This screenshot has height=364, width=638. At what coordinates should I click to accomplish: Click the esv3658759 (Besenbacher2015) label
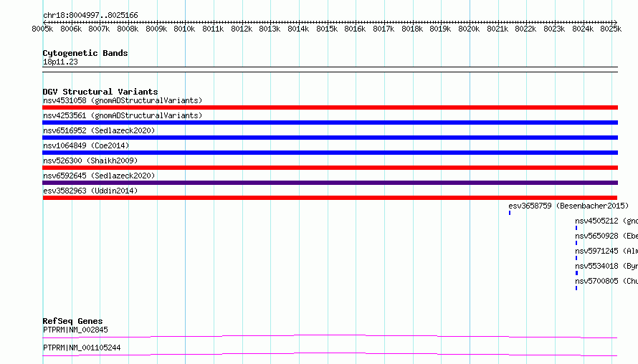pyautogui.click(x=568, y=206)
